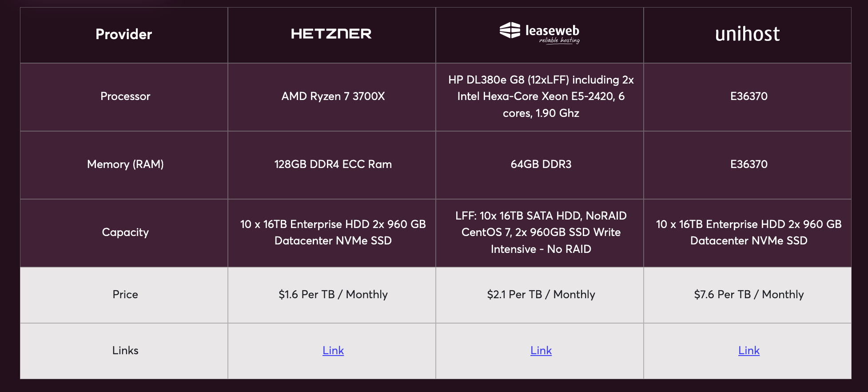Click the $2.1 Per TB price
The width and height of the screenshot is (868, 392).
coord(541,295)
